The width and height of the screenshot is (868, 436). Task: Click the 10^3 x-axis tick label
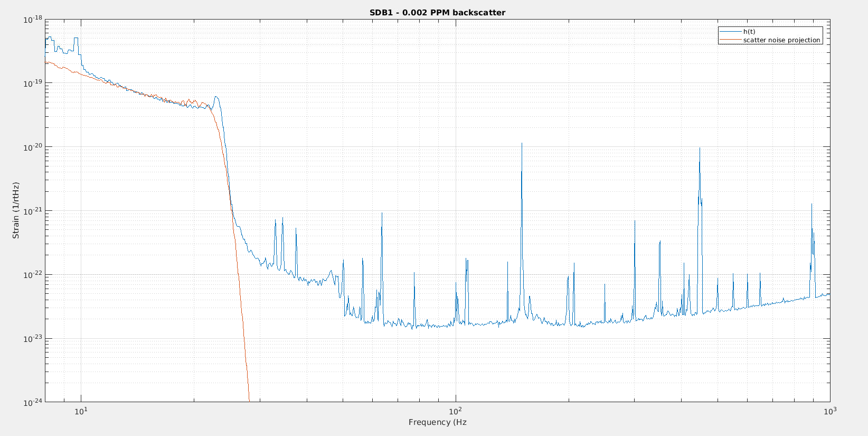tap(830, 411)
